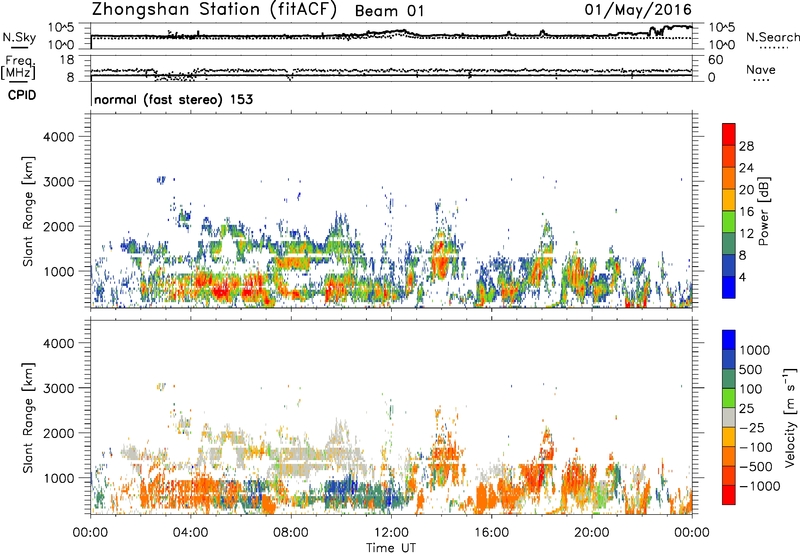
Task: Click left '10^5' noise axis tick
Action: pos(61,27)
